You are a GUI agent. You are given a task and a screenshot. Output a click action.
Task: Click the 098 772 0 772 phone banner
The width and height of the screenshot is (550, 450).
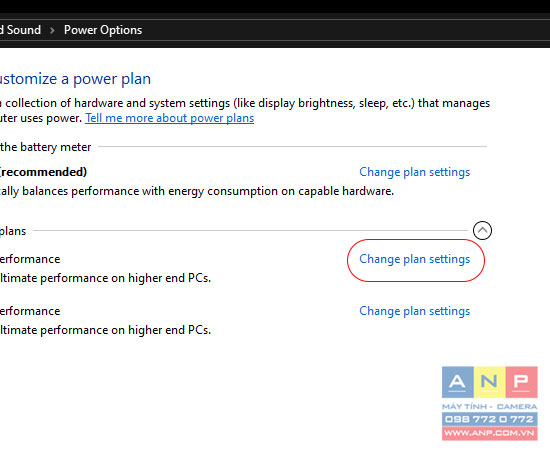tap(490, 419)
